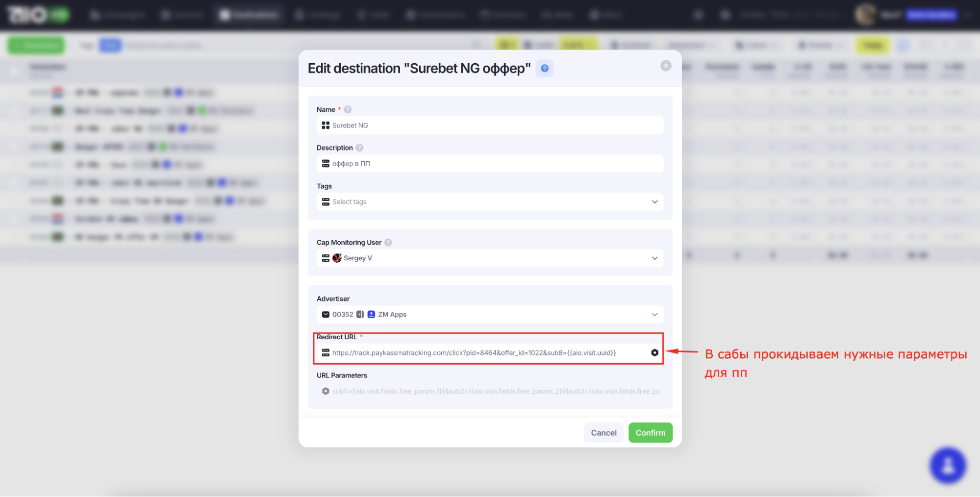
Task: Click Sergey V avatar in Cap Monitoring field
Action: 337,258
